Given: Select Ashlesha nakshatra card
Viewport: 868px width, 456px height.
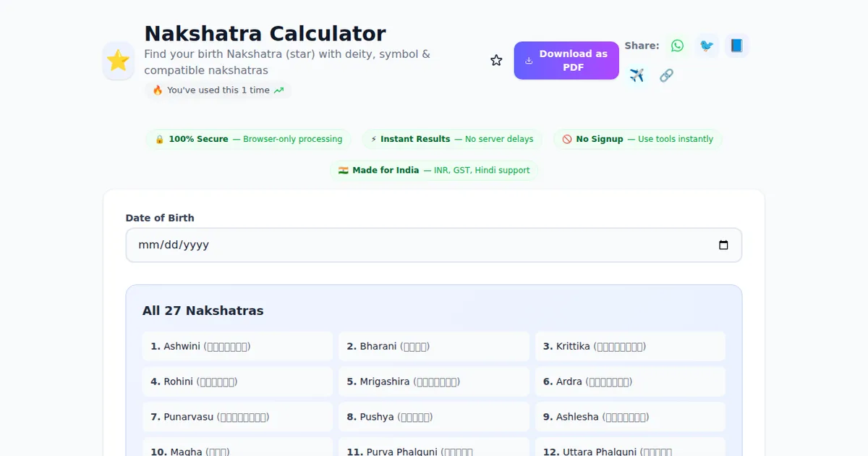Looking at the screenshot, I should click(629, 417).
